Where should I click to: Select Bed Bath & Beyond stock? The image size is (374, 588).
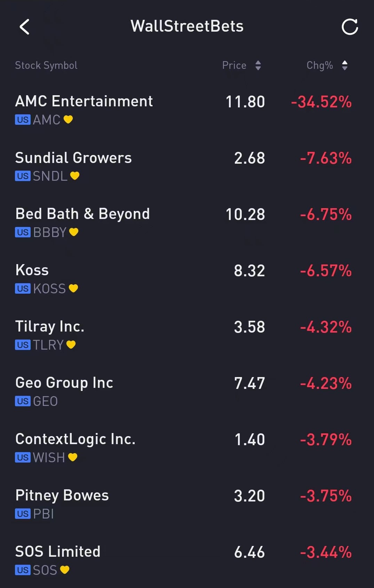click(x=187, y=222)
